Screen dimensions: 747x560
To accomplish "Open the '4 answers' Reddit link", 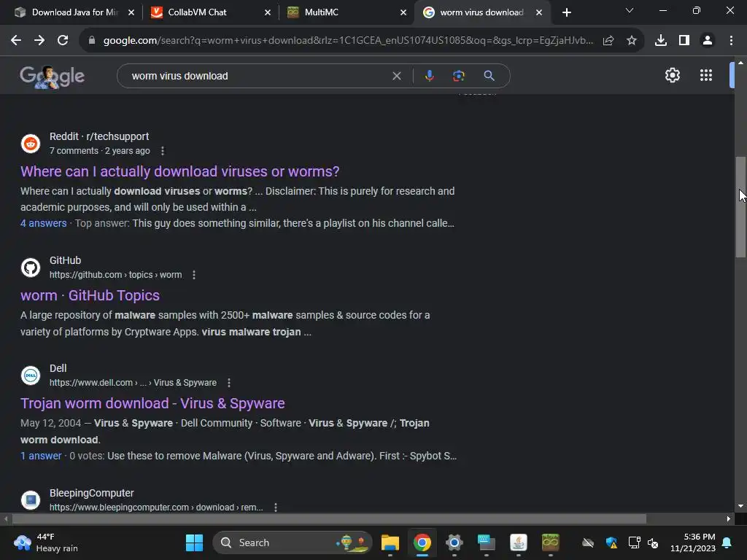I will point(43,223).
